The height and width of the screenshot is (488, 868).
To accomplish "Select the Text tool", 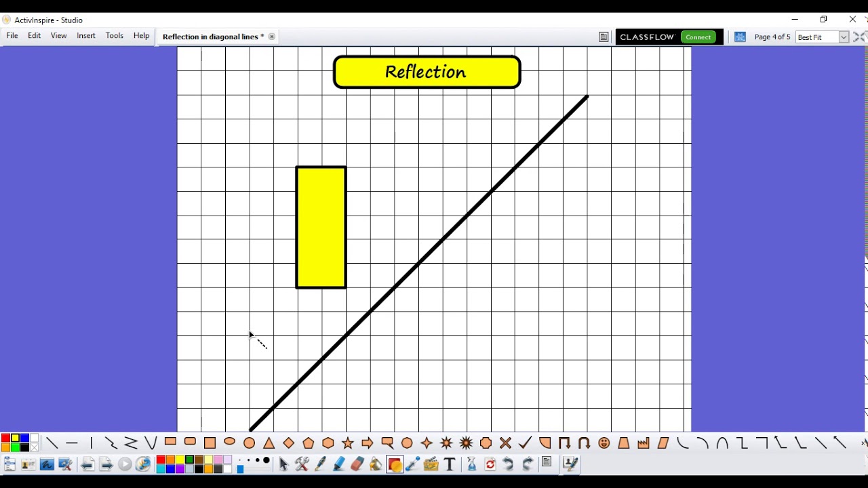I will tap(450, 464).
